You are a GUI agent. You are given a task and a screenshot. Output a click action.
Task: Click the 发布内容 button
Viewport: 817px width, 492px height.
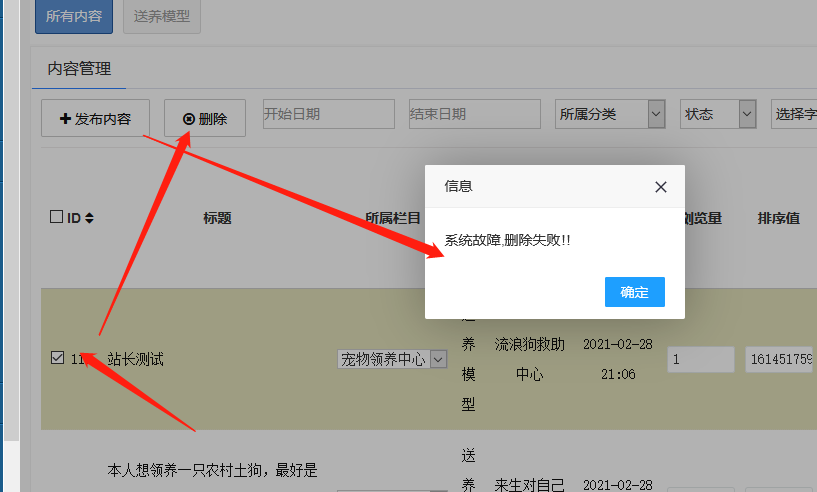pyautogui.click(x=95, y=119)
